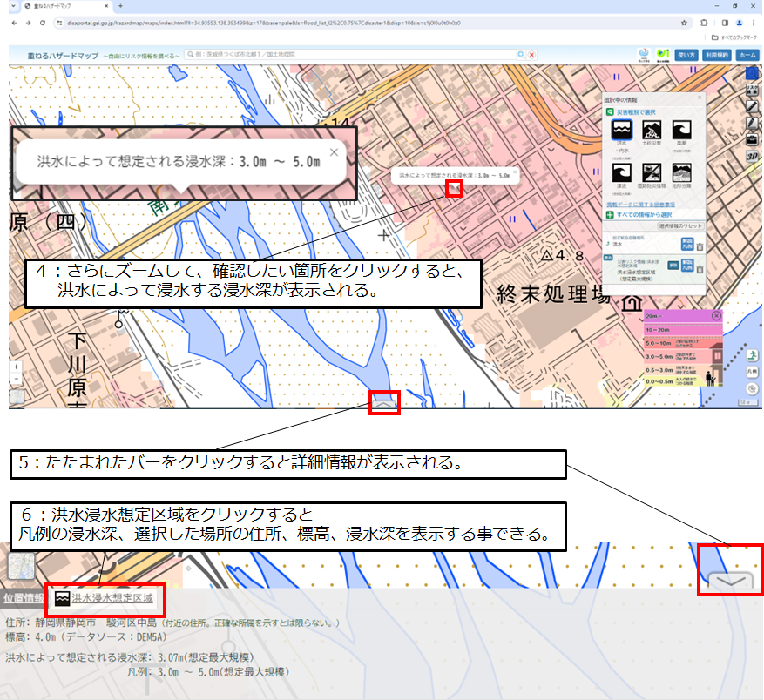Screen dimensions: 764x700
Task: Close the small flood depth popup on map
Action: [x=515, y=172]
